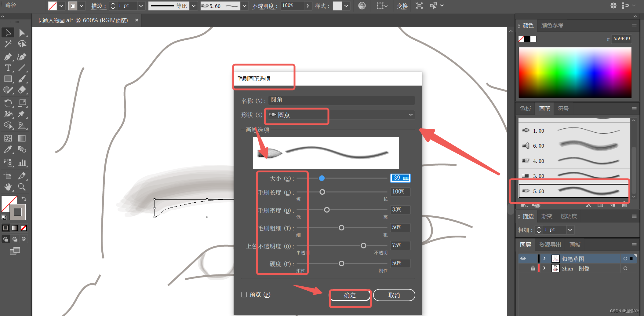This screenshot has height=316, width=644.
Task: Enable the 预览 preview checkbox
Action: (244, 294)
